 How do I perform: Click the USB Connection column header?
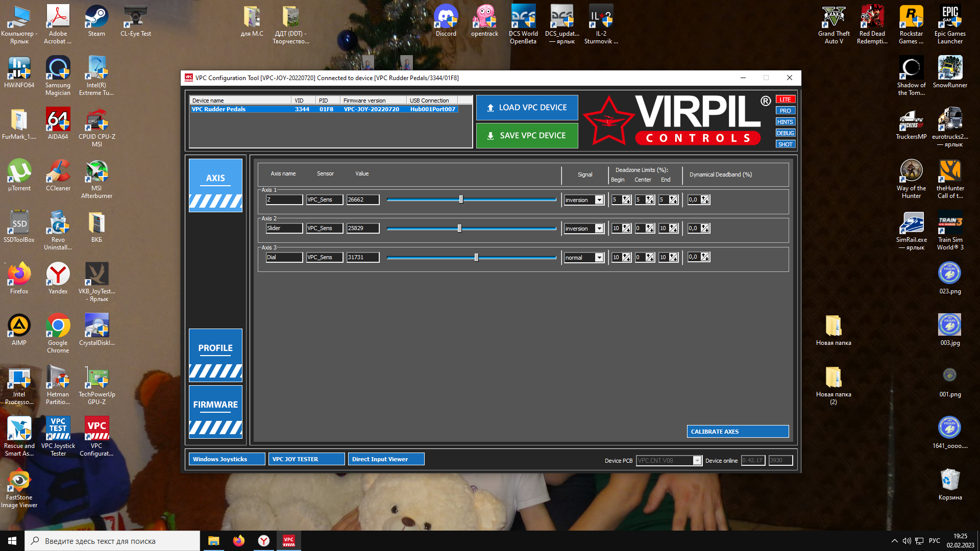coord(432,101)
